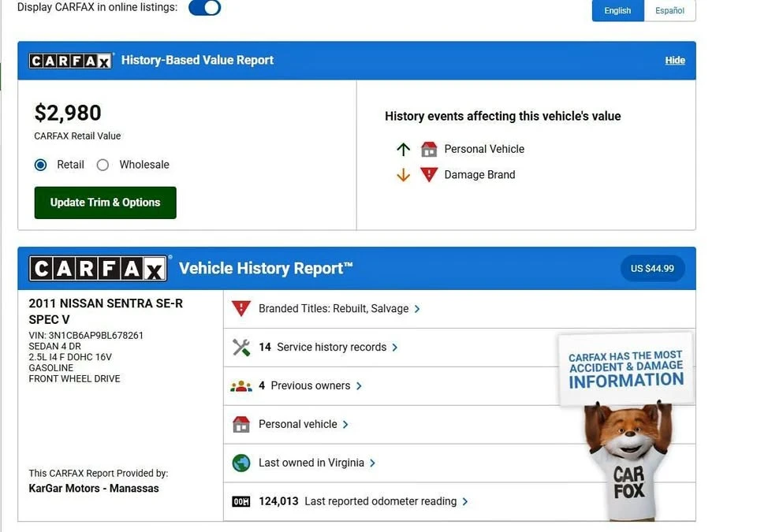Hide the History-Based Value Report
757x532 pixels.
pyautogui.click(x=675, y=61)
